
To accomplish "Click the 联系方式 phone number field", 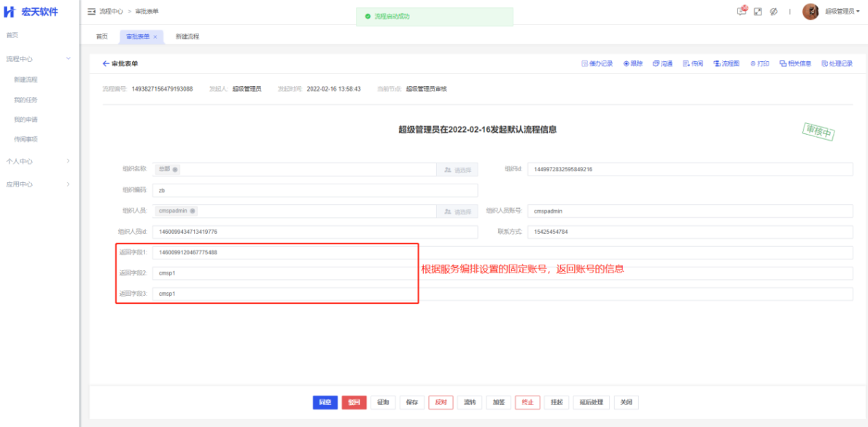I will click(x=690, y=232).
